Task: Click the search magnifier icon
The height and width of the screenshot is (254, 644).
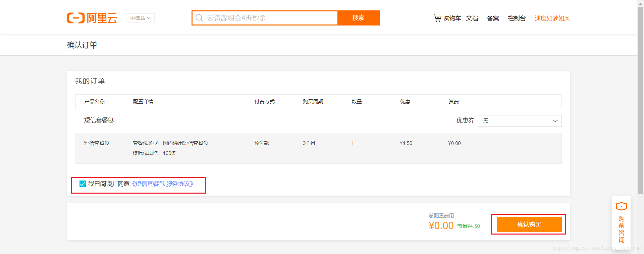Action: 199,18
